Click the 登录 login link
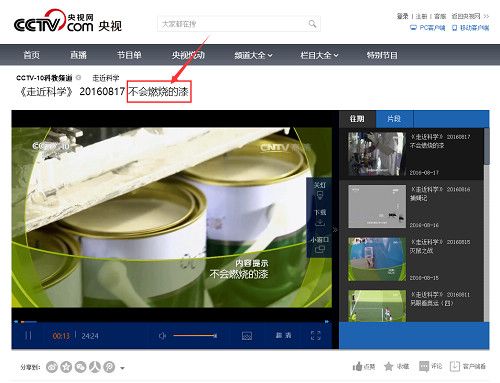Viewport: 500px width, 383px height. click(x=402, y=16)
